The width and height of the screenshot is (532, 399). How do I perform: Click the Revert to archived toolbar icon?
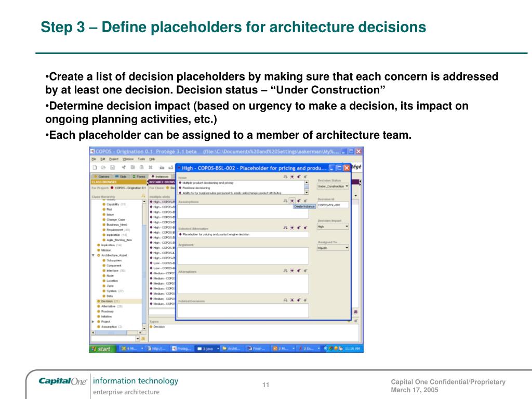point(170,167)
